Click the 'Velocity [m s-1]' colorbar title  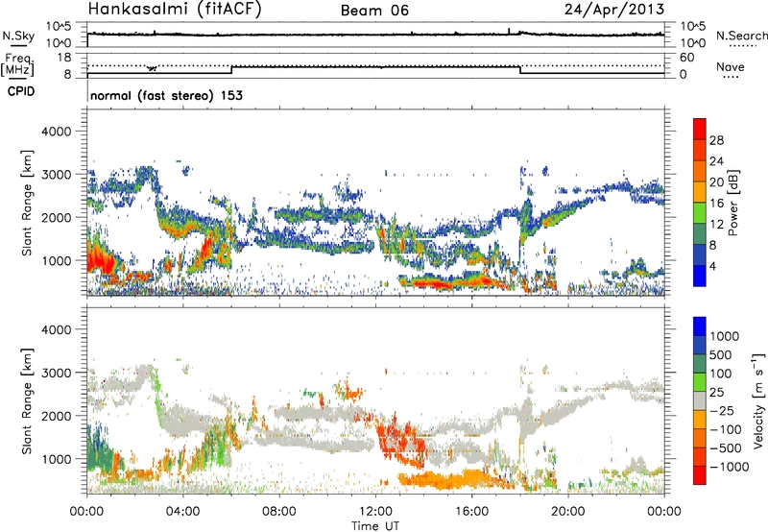[x=758, y=400]
